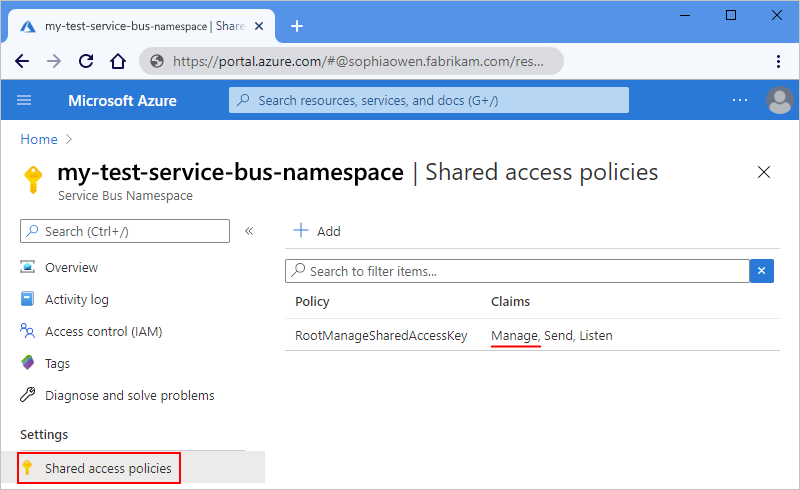
Task: Select Shared access policies menu item
Action: tap(107, 468)
